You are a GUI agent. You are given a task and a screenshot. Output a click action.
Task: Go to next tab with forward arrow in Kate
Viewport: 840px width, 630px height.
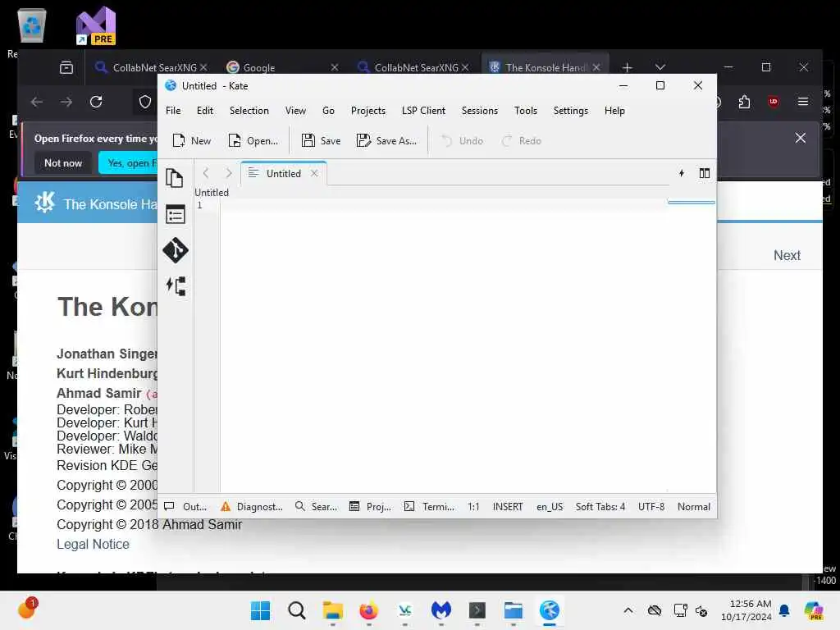coord(229,173)
